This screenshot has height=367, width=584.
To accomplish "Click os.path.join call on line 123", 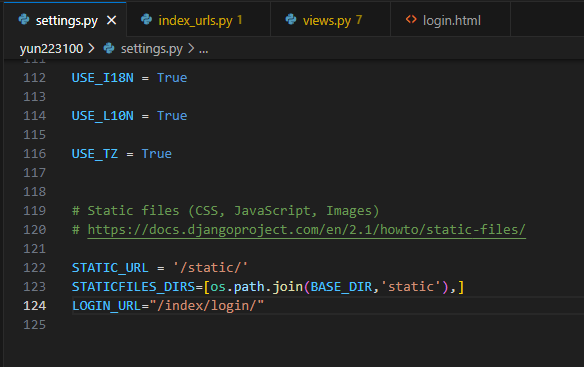I will [257, 287].
